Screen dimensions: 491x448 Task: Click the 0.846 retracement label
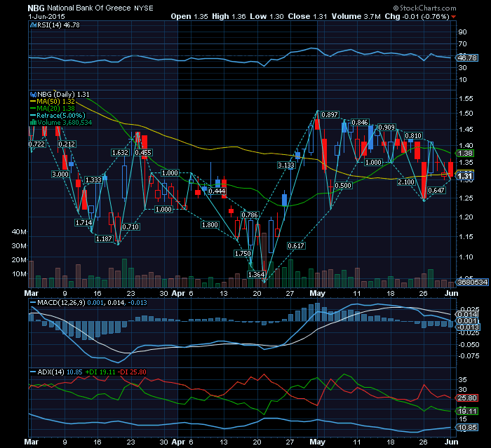pos(359,123)
